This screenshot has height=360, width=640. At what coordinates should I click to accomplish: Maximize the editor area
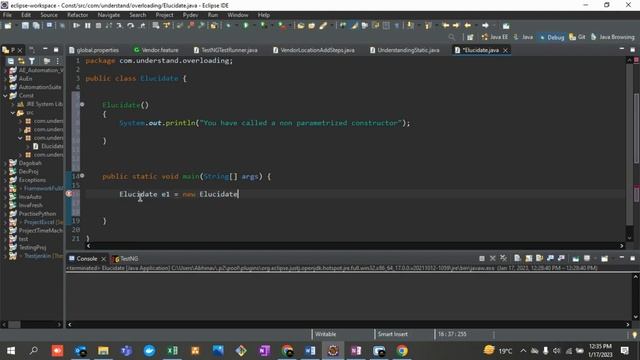[633, 50]
